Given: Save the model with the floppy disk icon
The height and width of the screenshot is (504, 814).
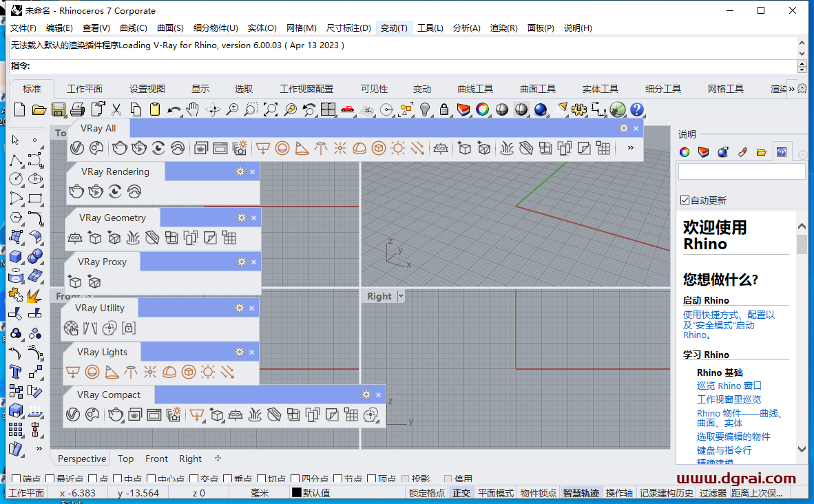Looking at the screenshot, I should (58, 109).
